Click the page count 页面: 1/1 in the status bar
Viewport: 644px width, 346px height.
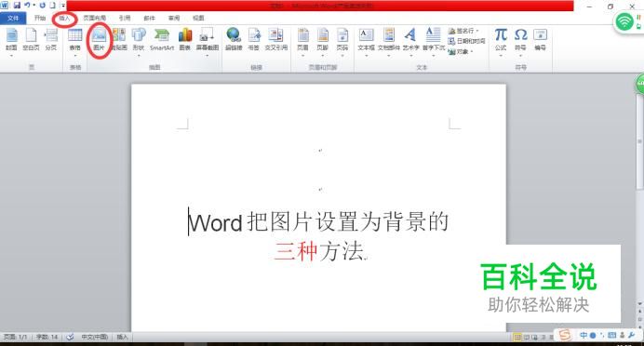(x=16, y=337)
